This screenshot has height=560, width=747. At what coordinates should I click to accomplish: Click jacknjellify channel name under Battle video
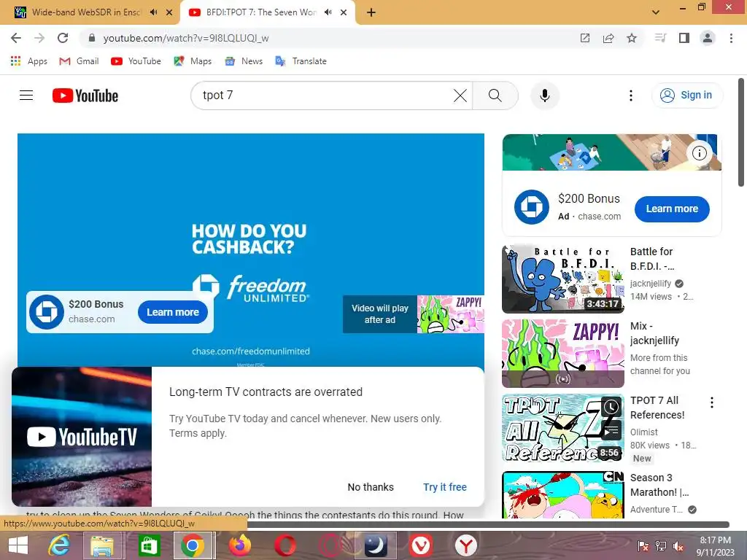(650, 284)
